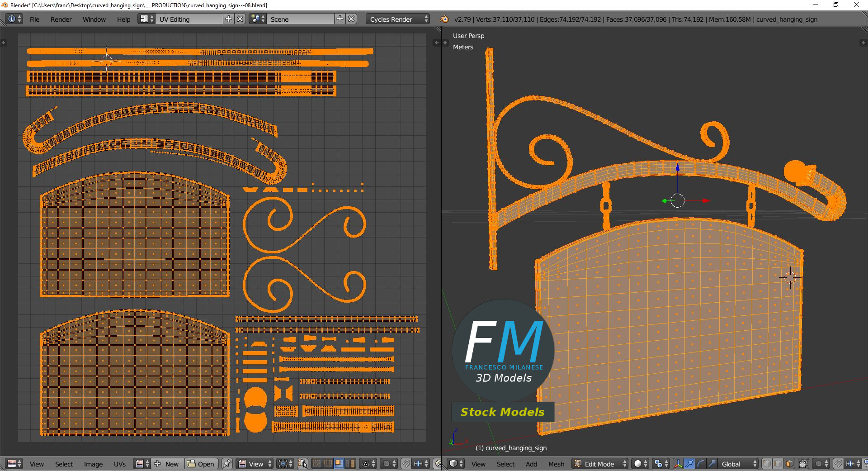The image size is (868, 471).
Task: Open the UV proportional editing dropdown
Action: coord(389,464)
